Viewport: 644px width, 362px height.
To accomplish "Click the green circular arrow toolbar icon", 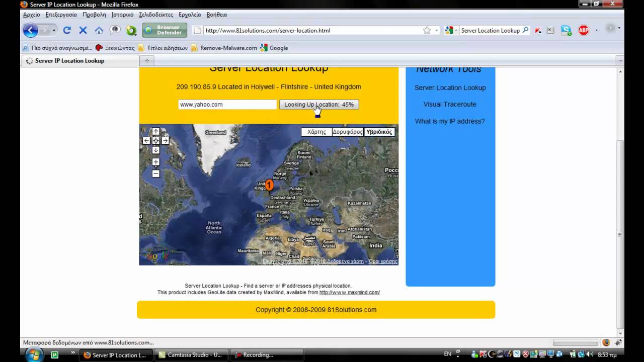I will pyautogui.click(x=131, y=31).
